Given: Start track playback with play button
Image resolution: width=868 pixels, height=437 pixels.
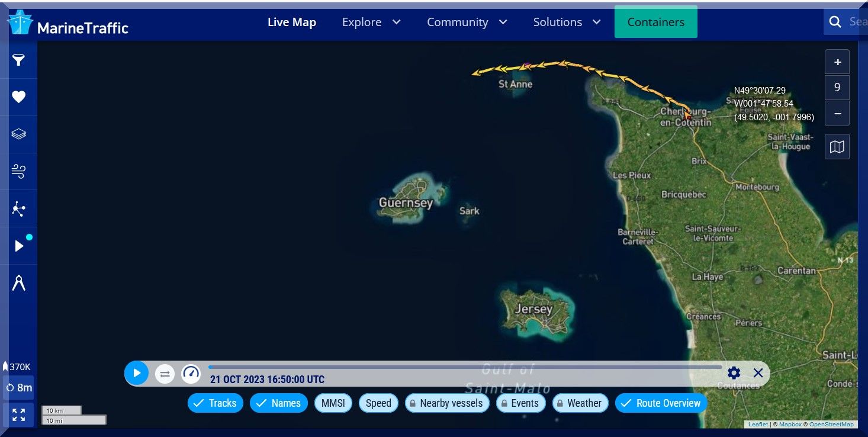Looking at the screenshot, I should [x=137, y=373].
